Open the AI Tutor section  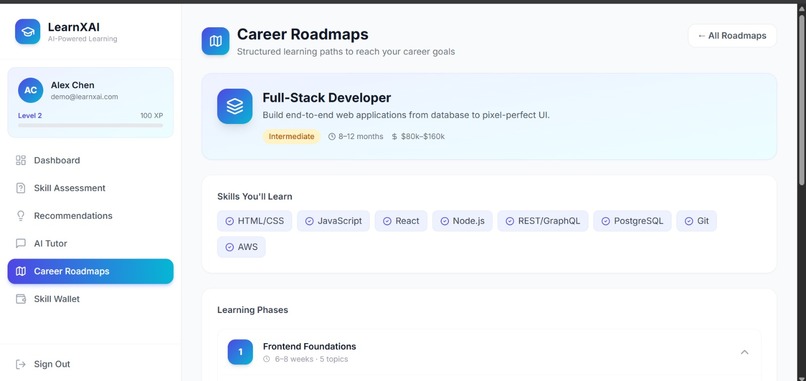pos(90,243)
